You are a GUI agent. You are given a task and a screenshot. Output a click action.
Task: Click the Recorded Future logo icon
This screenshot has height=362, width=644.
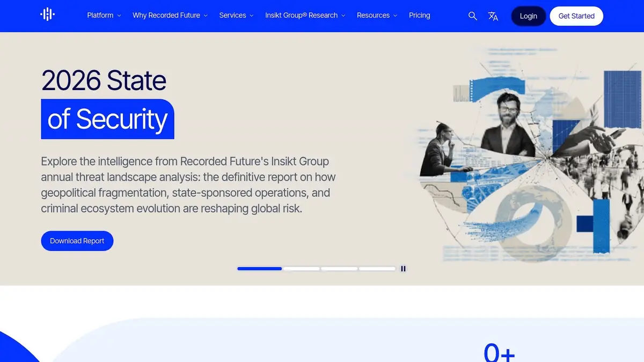[x=48, y=14]
